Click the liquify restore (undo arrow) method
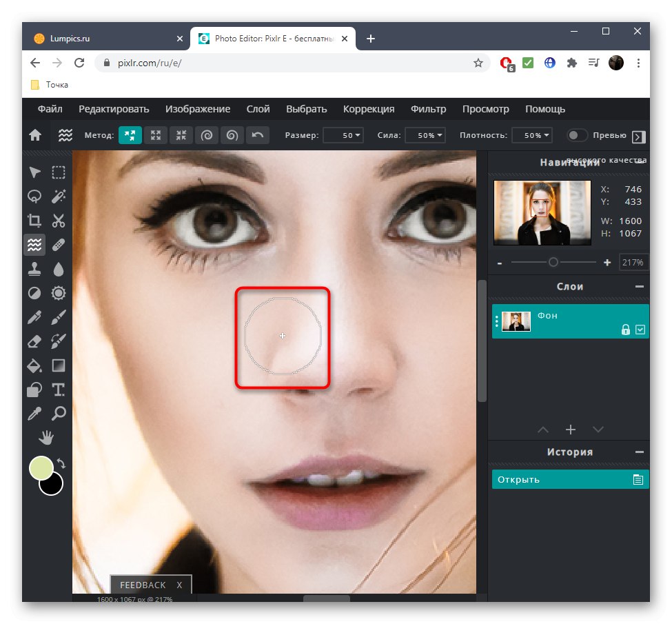The width and height of the screenshot is (672, 624). coord(258,135)
